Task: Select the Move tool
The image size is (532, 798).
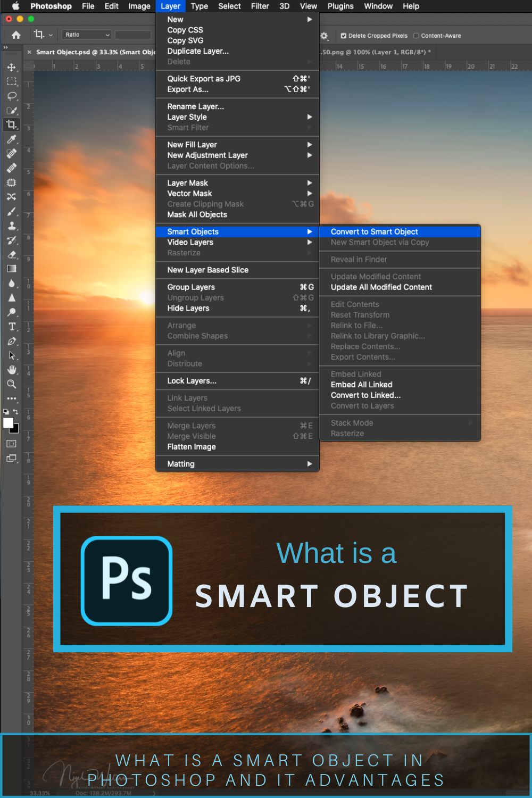Action: (x=12, y=67)
